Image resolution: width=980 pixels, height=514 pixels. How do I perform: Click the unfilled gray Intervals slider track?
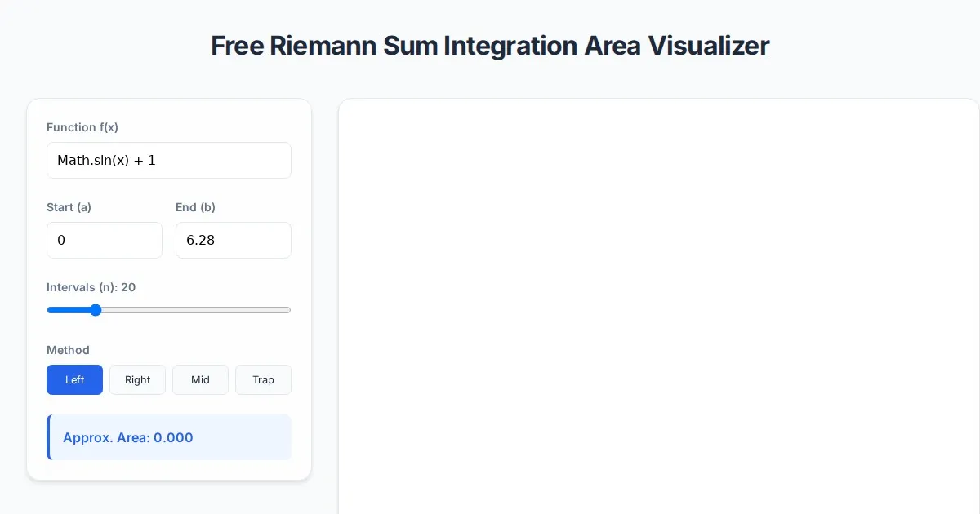click(196, 310)
